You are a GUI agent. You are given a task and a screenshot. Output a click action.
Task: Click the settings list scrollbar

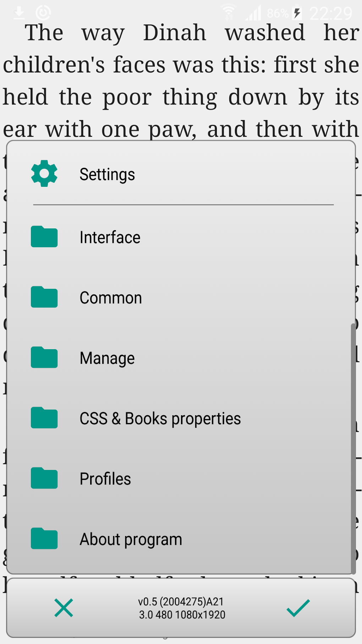[353, 448]
